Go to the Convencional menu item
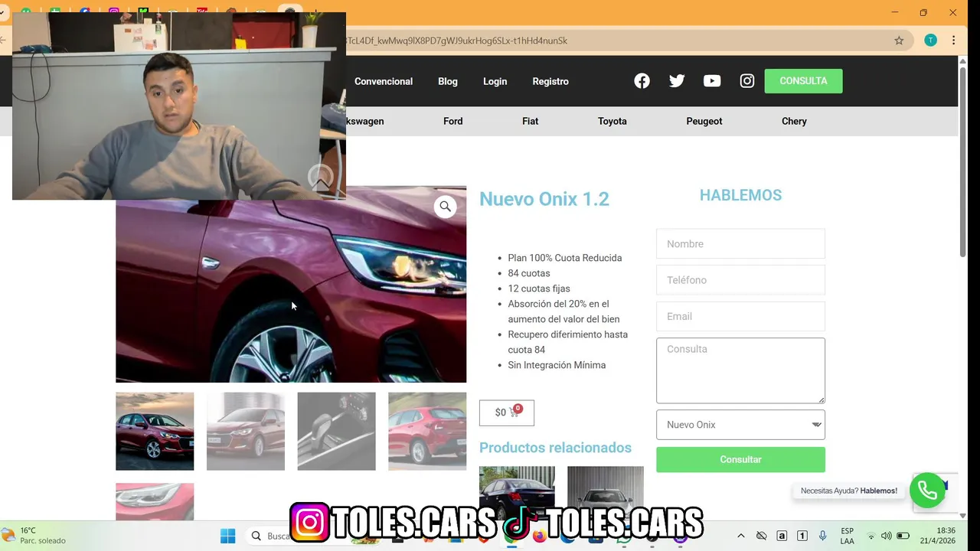The image size is (980, 551). coord(384,81)
